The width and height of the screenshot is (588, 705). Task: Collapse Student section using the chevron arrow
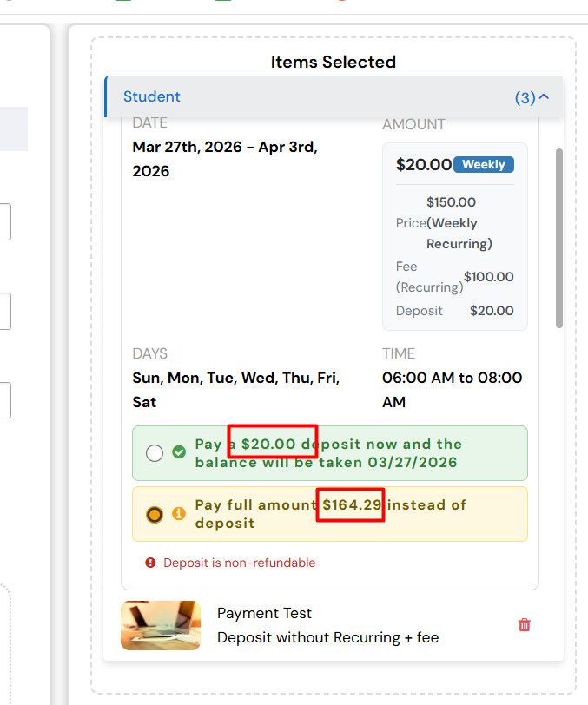pyautogui.click(x=545, y=97)
